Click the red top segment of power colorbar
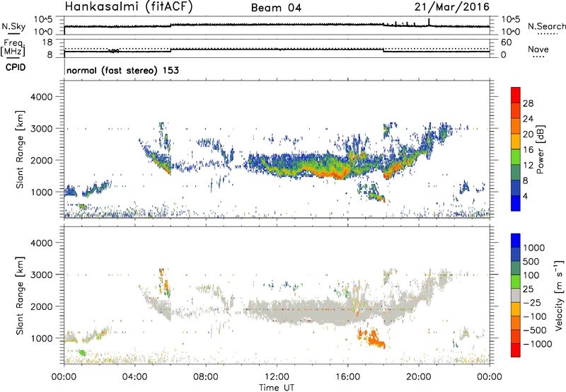Screen dimensions: 566x392 (516, 96)
